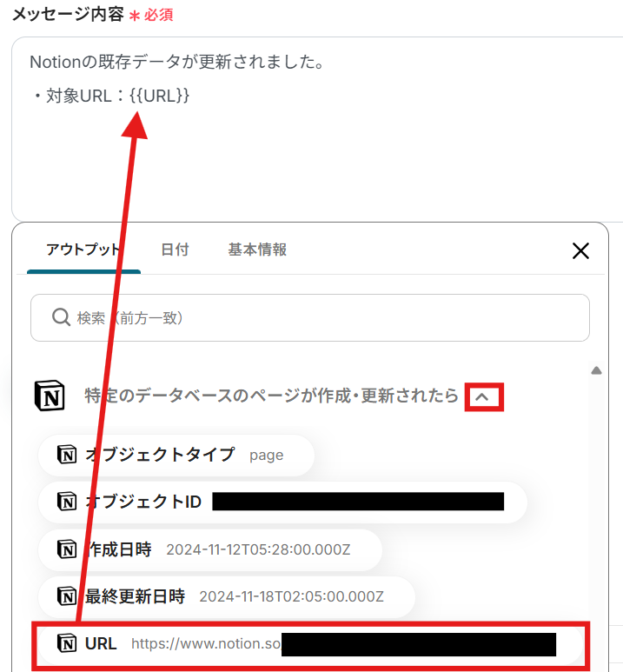Click Notion icon on URL row
This screenshot has height=672, width=623.
point(67,643)
